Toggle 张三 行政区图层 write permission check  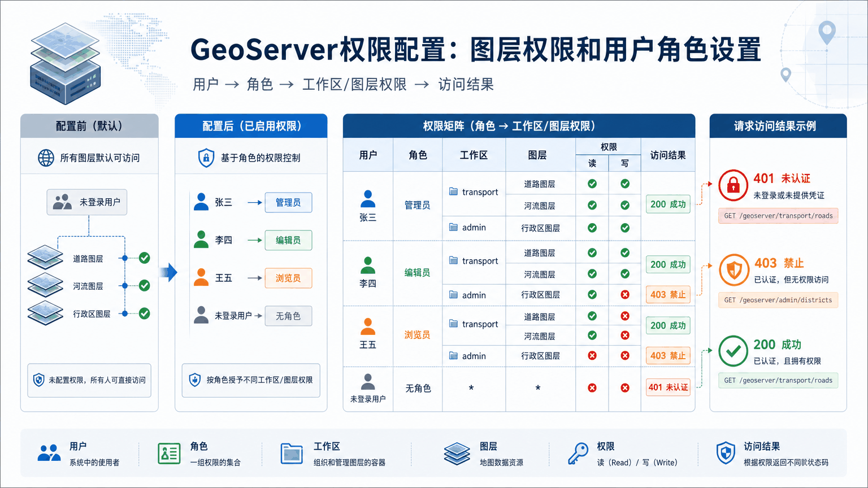click(625, 228)
